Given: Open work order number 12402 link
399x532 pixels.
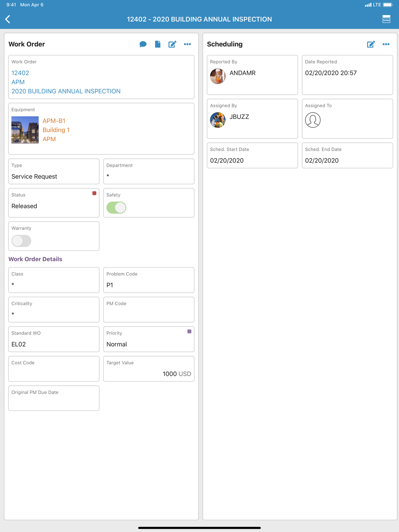Looking at the screenshot, I should tap(20, 73).
